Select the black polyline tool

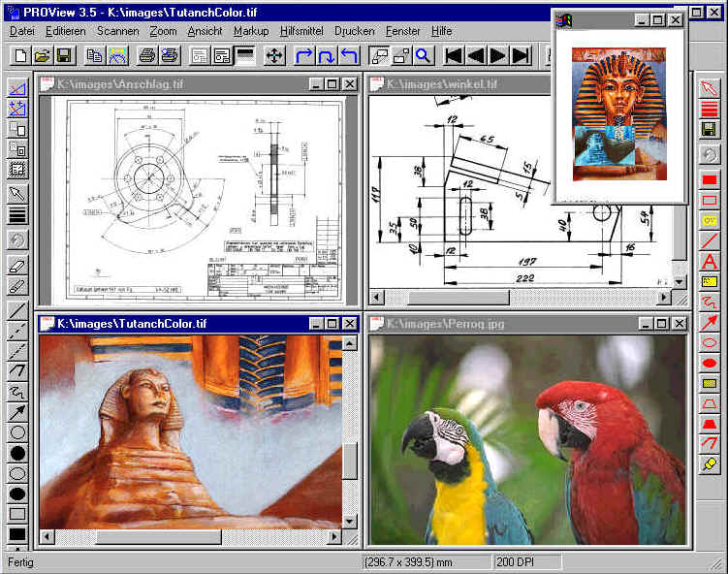pyautogui.click(x=17, y=371)
